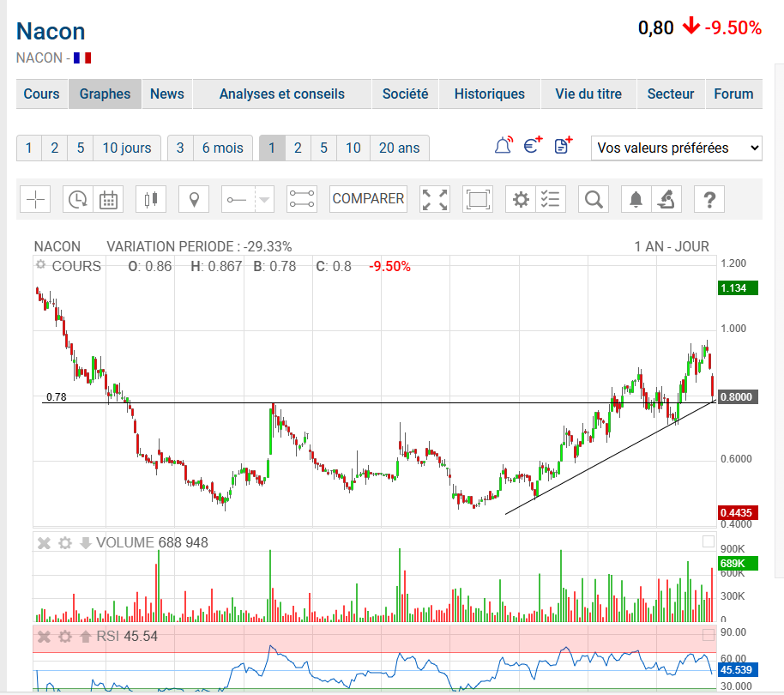Open the help question mark icon

(x=709, y=199)
